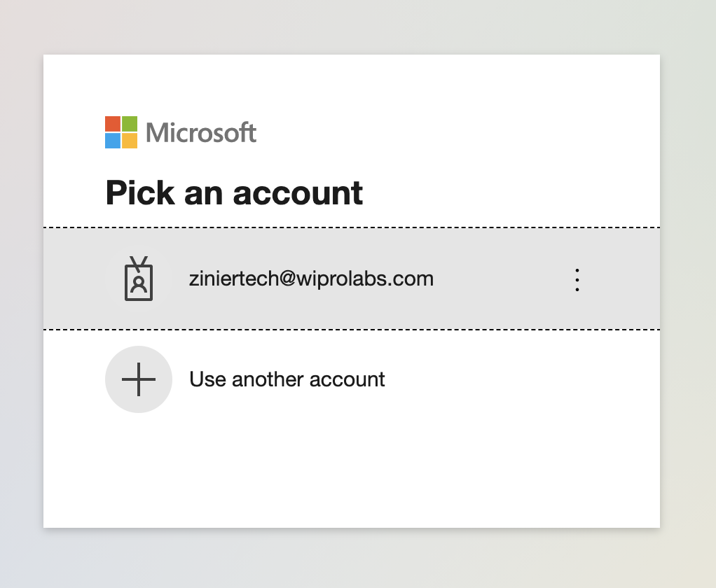Screen dimensions: 716x588
Task: Click the wiprolabs.com domain in the email
Action: pos(365,279)
